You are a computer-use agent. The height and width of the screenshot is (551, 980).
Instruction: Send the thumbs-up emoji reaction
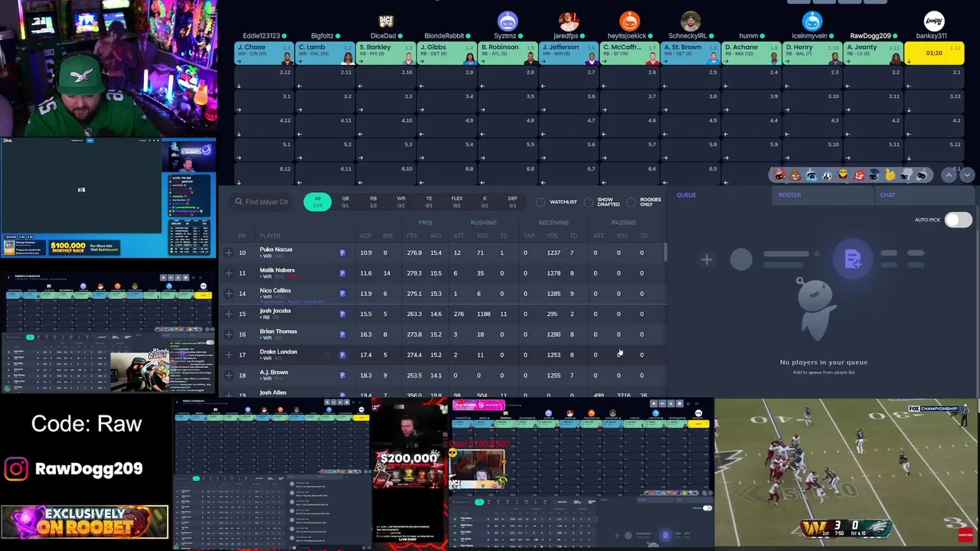(890, 175)
